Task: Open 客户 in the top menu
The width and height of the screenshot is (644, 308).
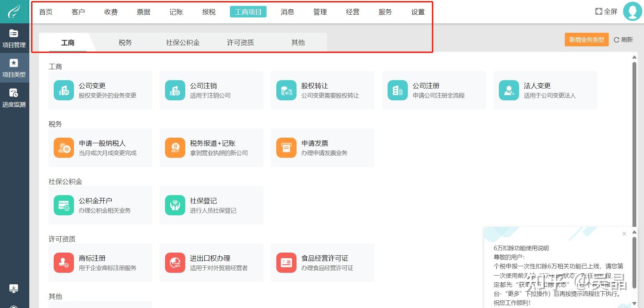Action: click(78, 12)
